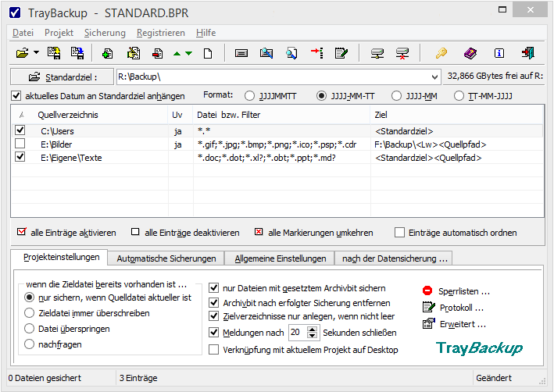
Task: Open the Projekt menu
Action: [x=59, y=33]
